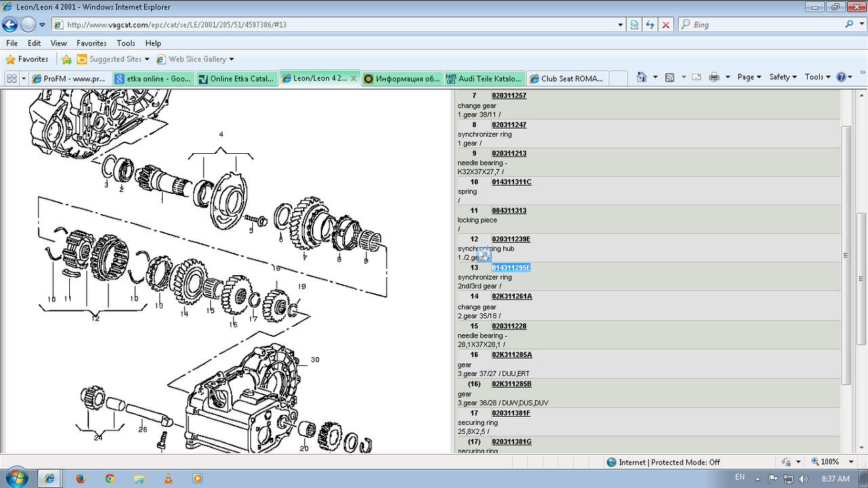Screen dimensions: 868x488
Task: Open the Quick Tabs grid icon
Action: [x=11, y=78]
